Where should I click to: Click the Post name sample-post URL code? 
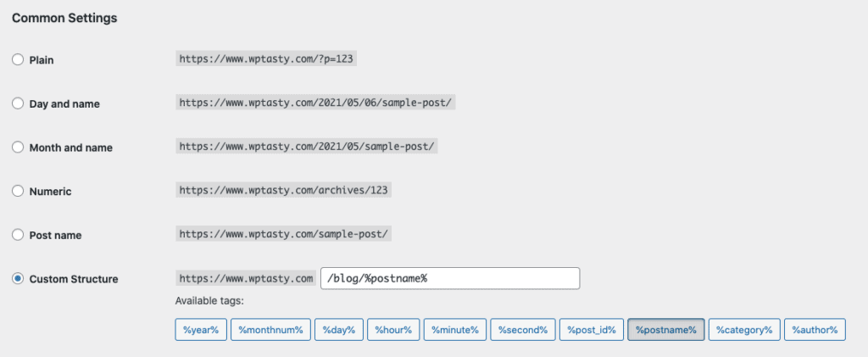click(283, 233)
